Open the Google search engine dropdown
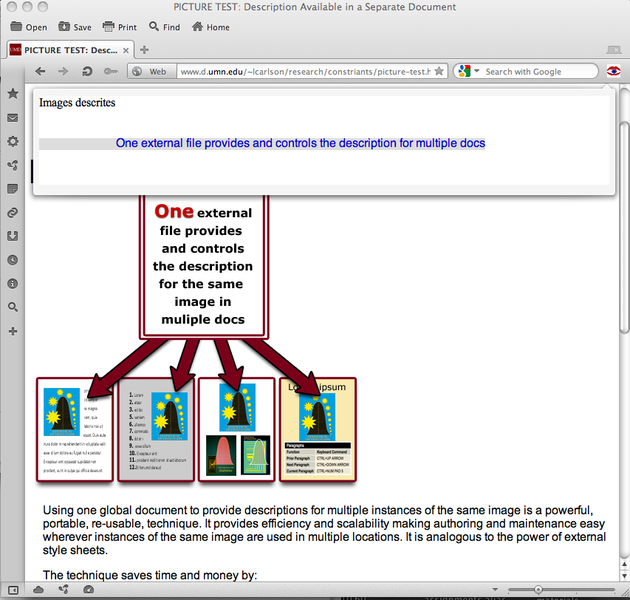 click(x=468, y=72)
